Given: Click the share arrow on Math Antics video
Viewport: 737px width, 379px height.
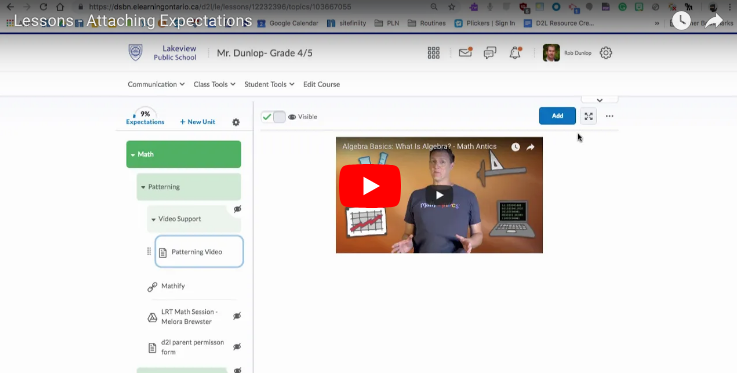Looking at the screenshot, I should [531, 147].
